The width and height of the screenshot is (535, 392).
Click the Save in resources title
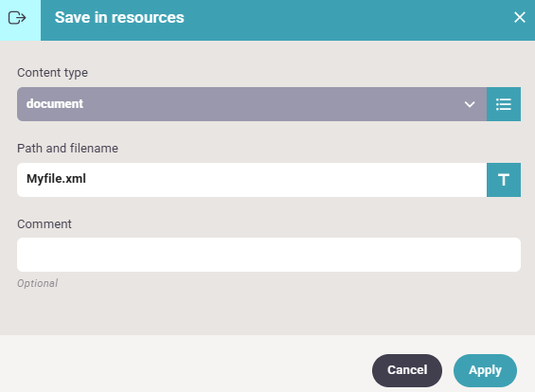click(x=119, y=17)
